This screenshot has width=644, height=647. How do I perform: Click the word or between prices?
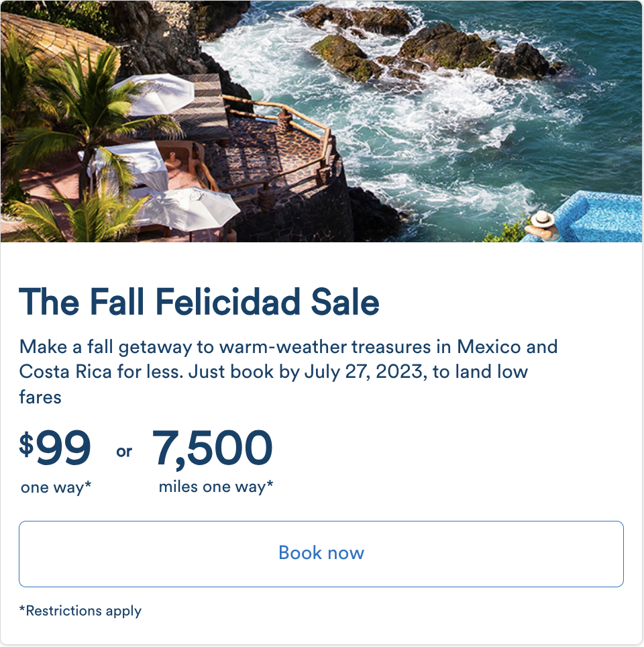coord(124,452)
